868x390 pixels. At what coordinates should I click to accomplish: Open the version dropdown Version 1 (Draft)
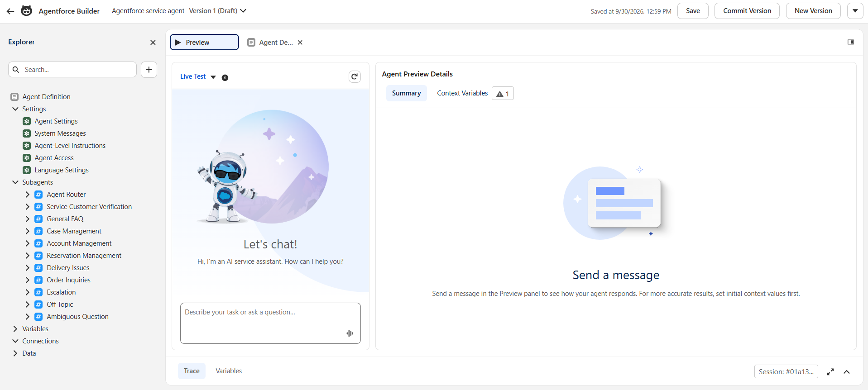tap(218, 11)
